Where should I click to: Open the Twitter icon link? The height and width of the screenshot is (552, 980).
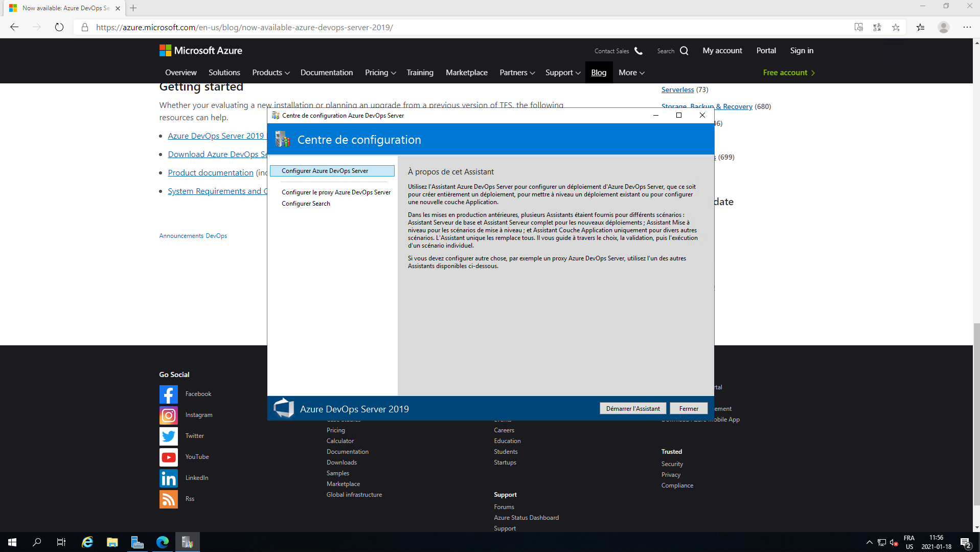(168, 436)
